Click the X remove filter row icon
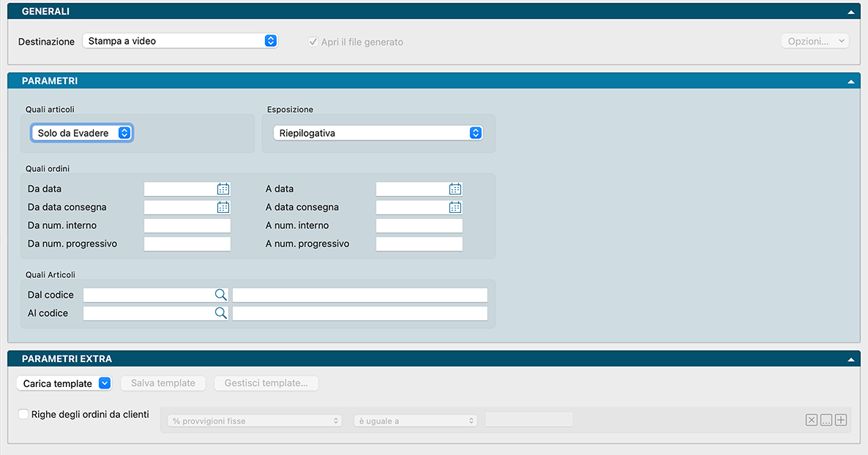Viewport: 868px width, 455px height. point(811,420)
